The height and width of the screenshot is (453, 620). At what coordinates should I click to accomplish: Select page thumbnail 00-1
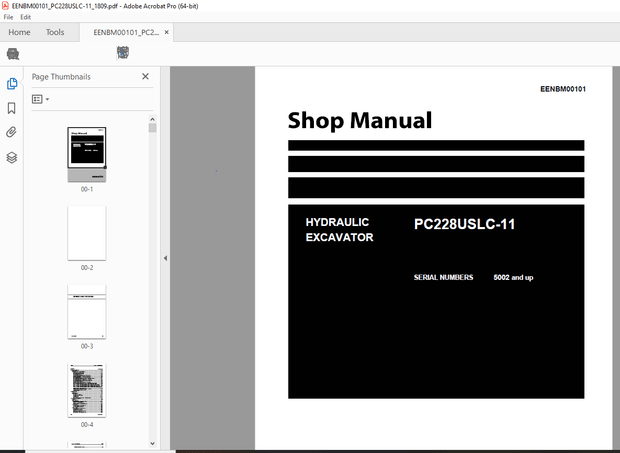click(87, 154)
